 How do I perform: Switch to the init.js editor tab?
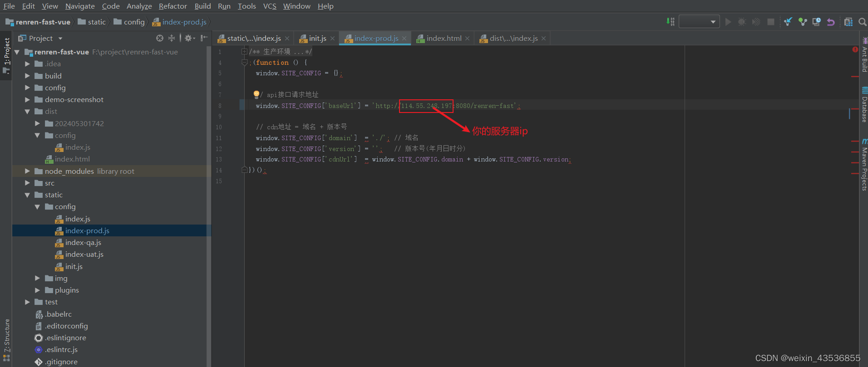317,39
